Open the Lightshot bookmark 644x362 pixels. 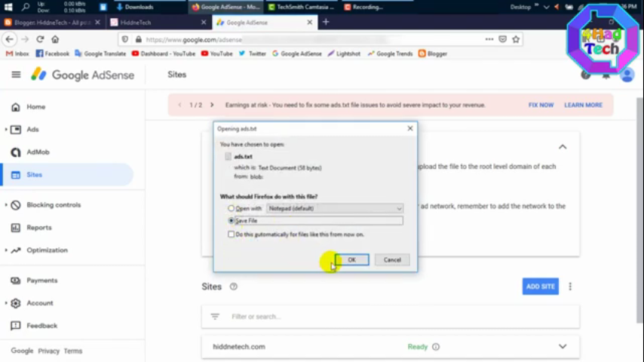[x=344, y=54]
